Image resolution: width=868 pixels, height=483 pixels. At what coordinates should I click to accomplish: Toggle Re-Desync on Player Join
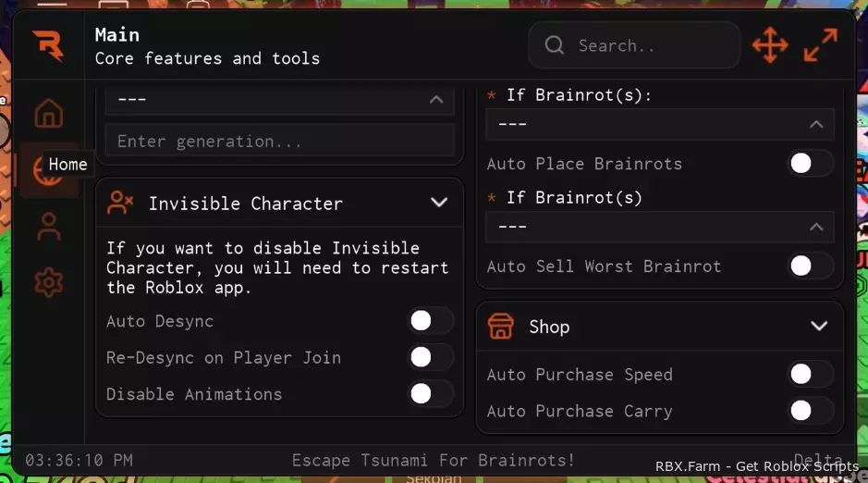tap(431, 357)
